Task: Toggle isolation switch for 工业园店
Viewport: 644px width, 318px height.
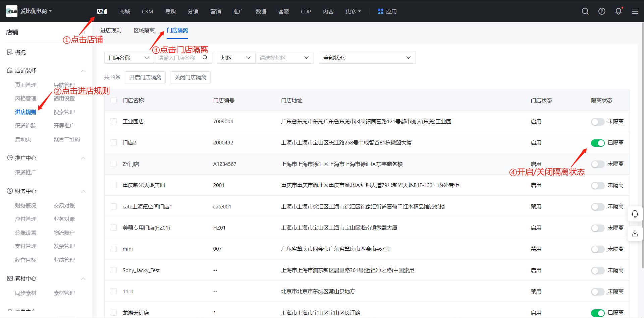Action: [598, 122]
